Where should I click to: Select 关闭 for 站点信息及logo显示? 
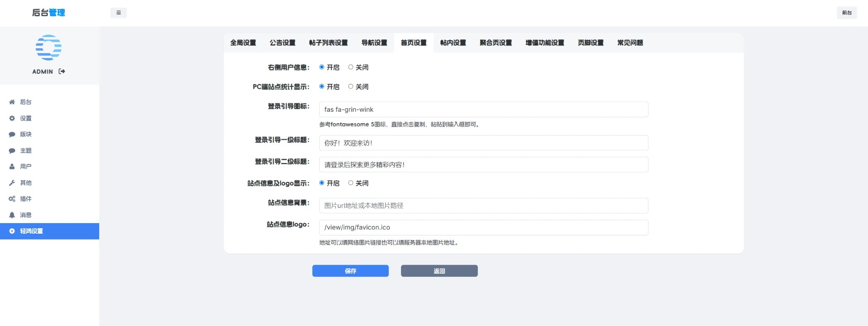coord(351,183)
